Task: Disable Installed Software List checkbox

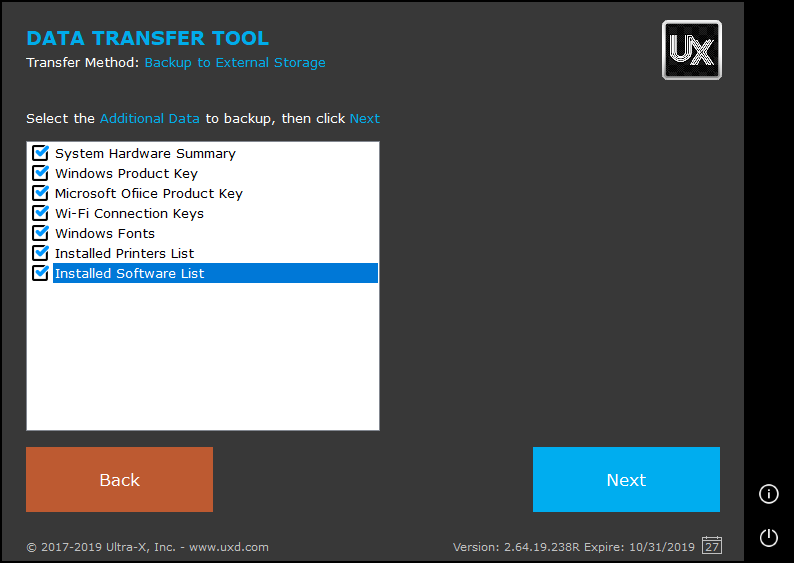Action: coord(40,273)
